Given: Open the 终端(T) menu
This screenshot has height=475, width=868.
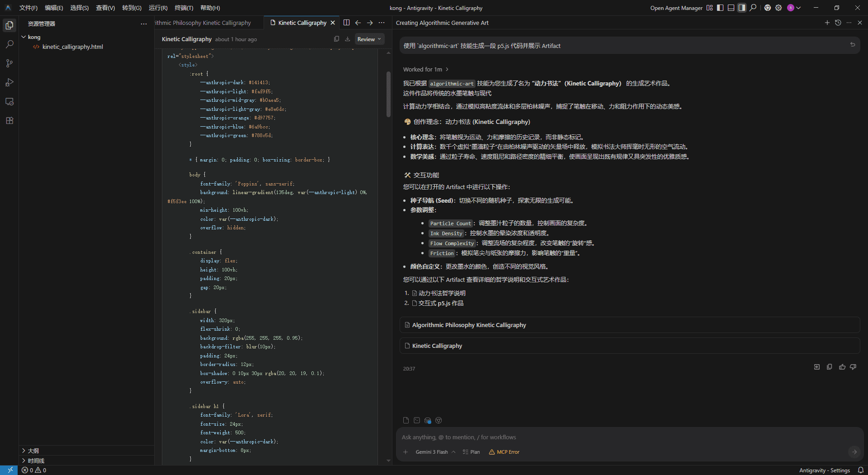Looking at the screenshot, I should [x=184, y=8].
